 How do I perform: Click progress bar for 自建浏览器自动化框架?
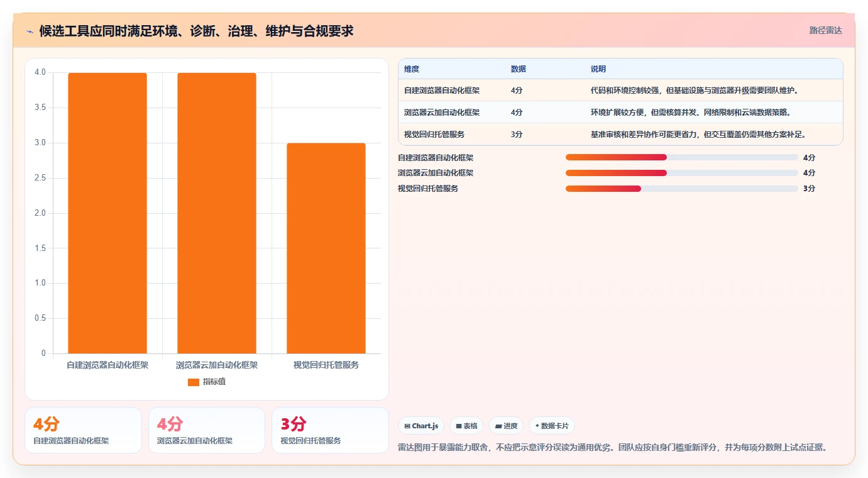click(x=682, y=157)
